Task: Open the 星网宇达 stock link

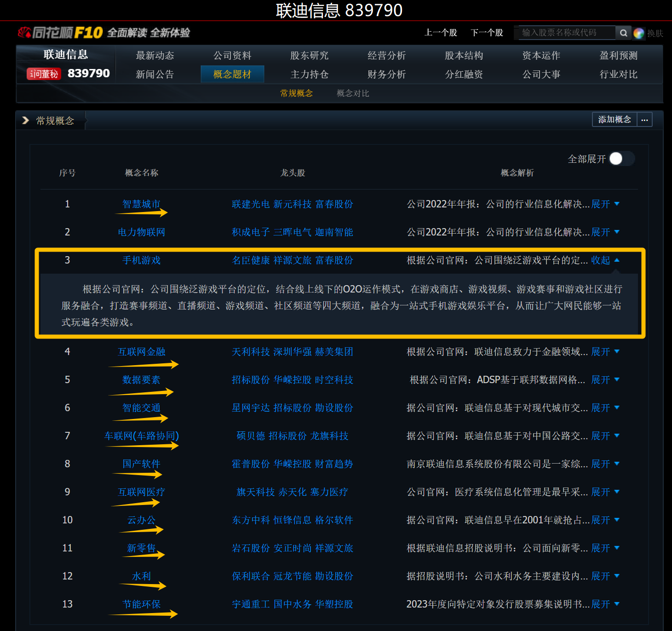Action: 251,408
